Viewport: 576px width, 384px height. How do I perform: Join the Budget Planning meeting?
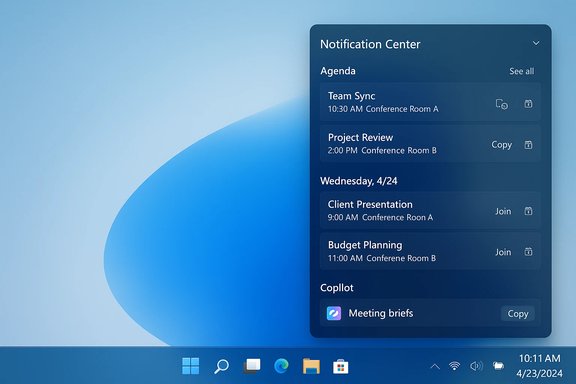tap(503, 252)
